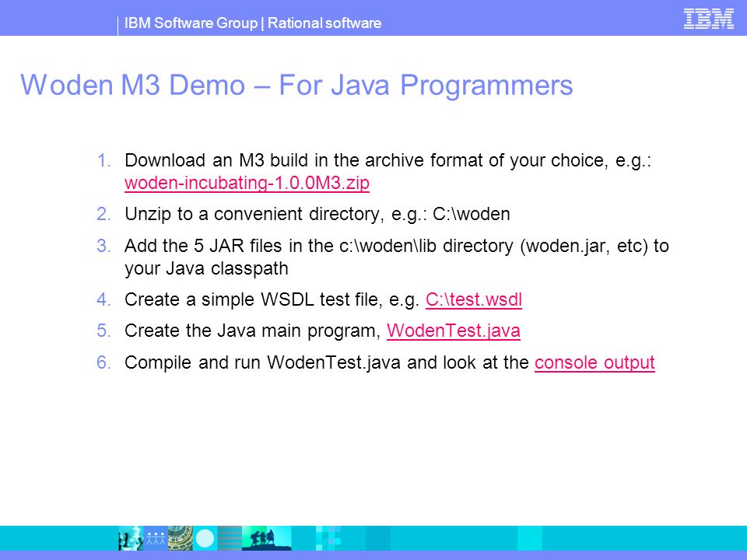The image size is (747, 560).
Task: Click the text your Java classpath
Action: click(x=206, y=268)
